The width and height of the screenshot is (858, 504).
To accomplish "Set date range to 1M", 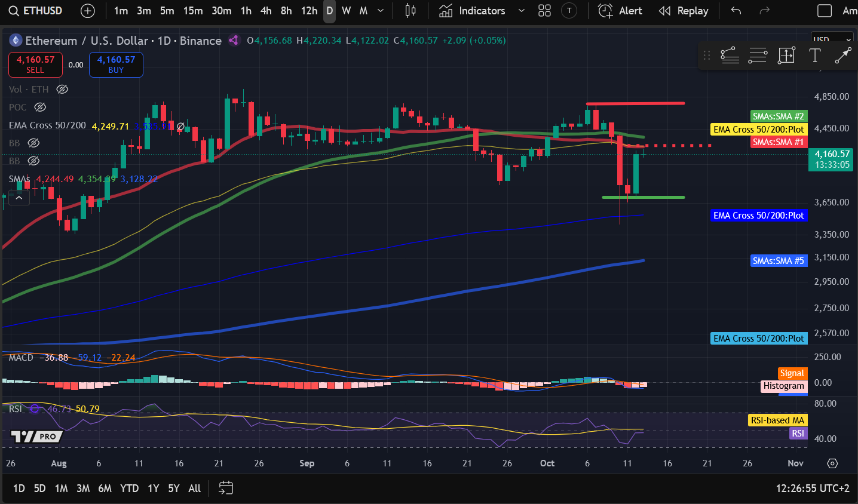I will point(61,488).
